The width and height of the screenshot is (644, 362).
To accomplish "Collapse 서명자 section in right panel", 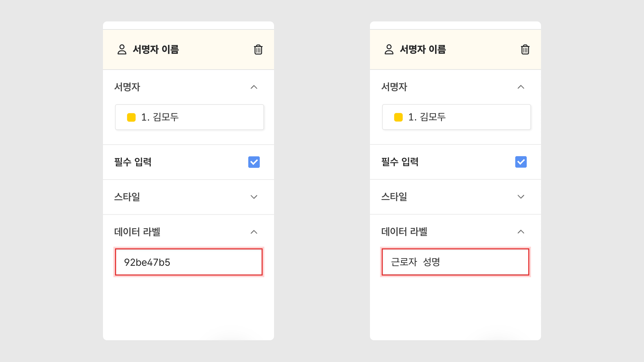I will tap(521, 87).
